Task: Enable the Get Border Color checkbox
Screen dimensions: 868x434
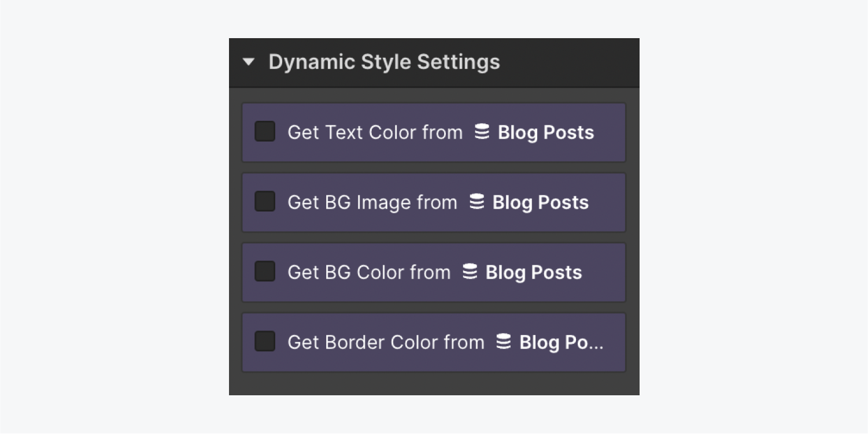Action: click(264, 342)
